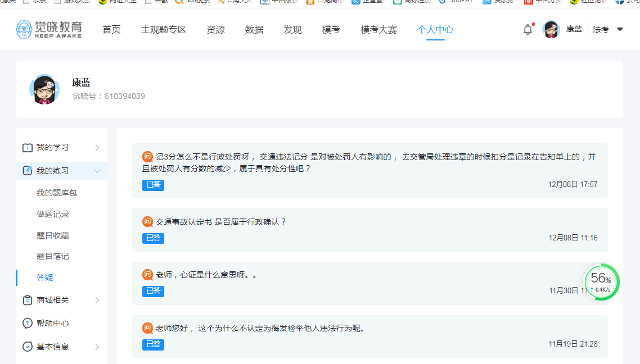
Task: Open 我的题库包 in sidebar
Action: [57, 193]
